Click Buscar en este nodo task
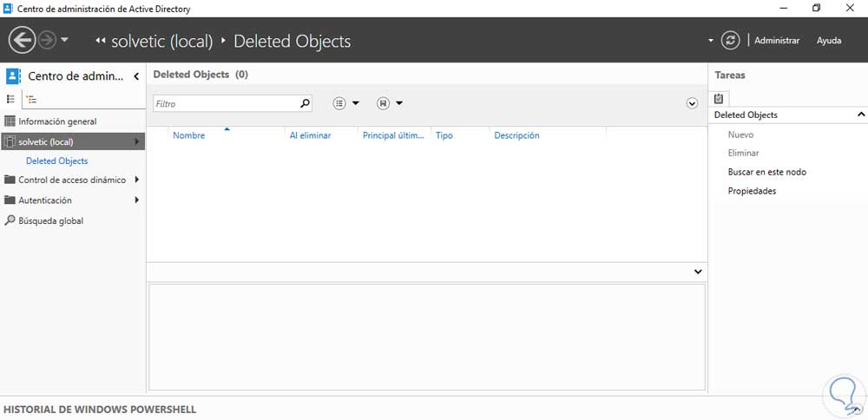This screenshot has width=868, height=420. [766, 172]
